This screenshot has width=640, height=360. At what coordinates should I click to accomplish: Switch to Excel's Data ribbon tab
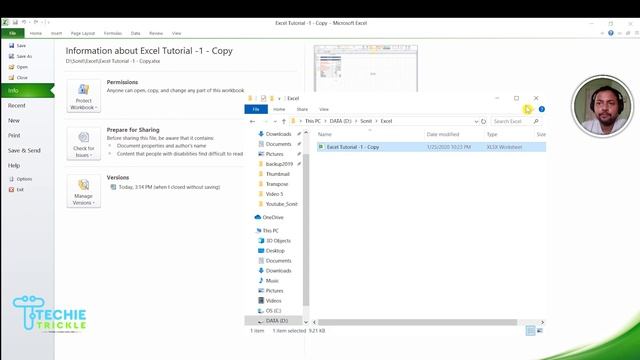[x=136, y=33]
